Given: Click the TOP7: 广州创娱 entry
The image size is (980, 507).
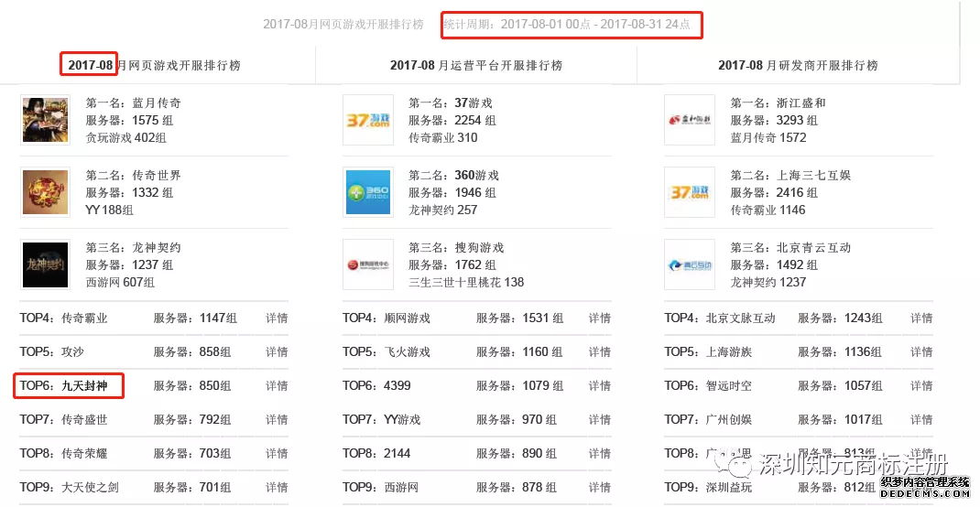Looking at the screenshot, I should tap(708, 419).
